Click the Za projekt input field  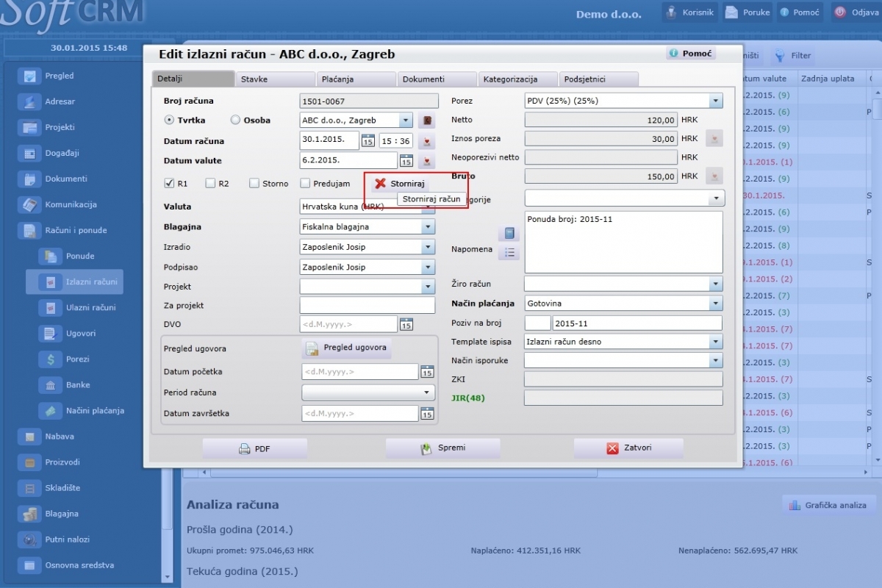coord(367,305)
